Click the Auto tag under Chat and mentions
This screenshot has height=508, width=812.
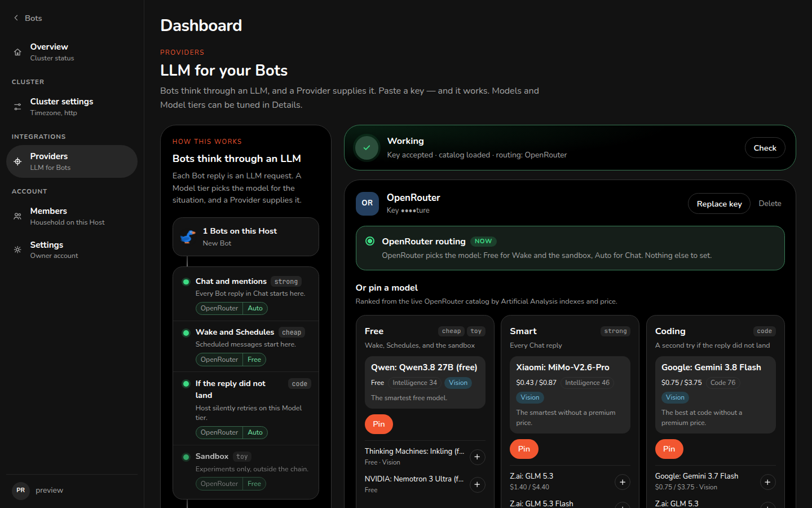[255, 308]
